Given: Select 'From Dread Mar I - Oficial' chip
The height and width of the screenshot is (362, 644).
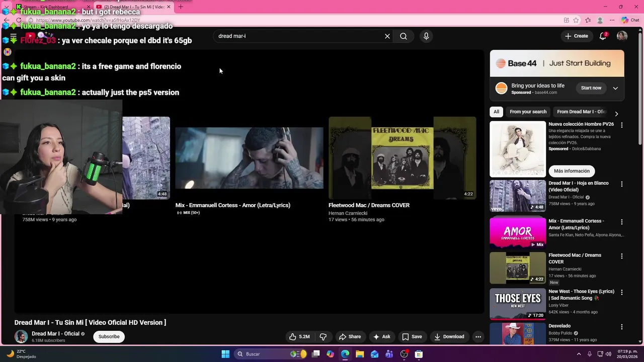Looking at the screenshot, I should pyautogui.click(x=582, y=112).
